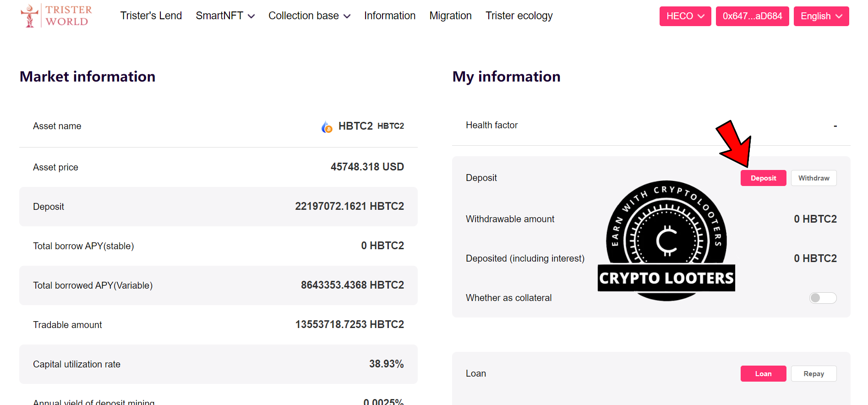Click the Asset price label

pyautogui.click(x=55, y=167)
